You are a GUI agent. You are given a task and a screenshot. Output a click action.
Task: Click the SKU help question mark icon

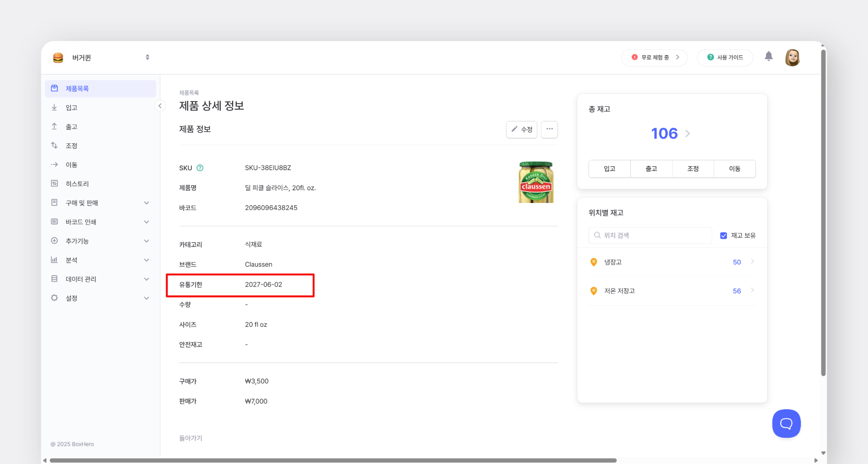[200, 168]
